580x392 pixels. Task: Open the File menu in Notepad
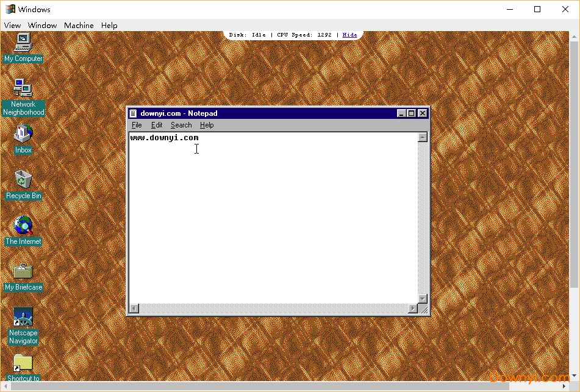[137, 125]
